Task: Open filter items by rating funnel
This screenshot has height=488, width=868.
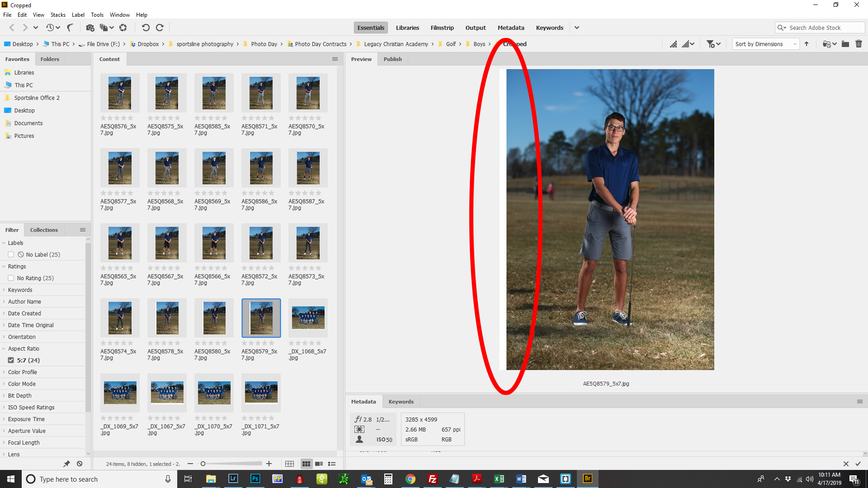Action: tap(713, 44)
